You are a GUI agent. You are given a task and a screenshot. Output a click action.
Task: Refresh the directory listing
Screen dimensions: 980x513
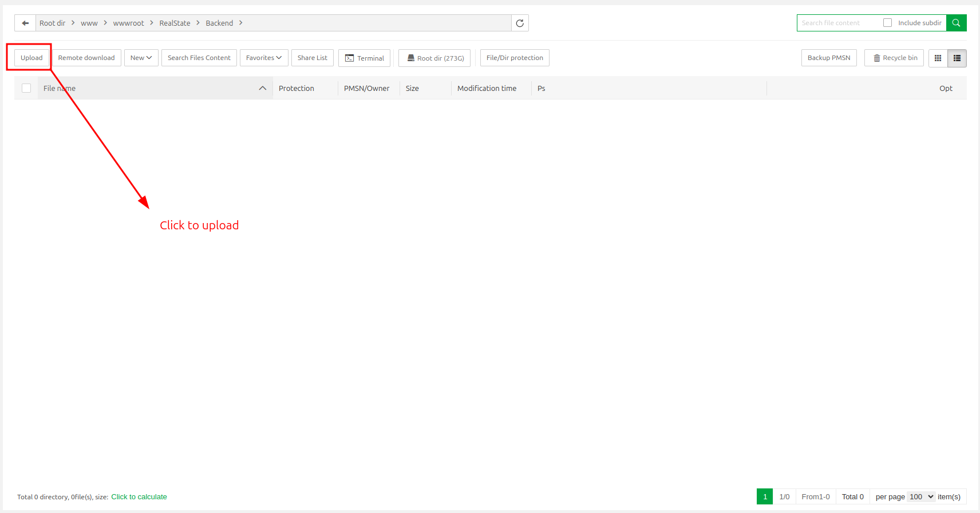point(520,23)
